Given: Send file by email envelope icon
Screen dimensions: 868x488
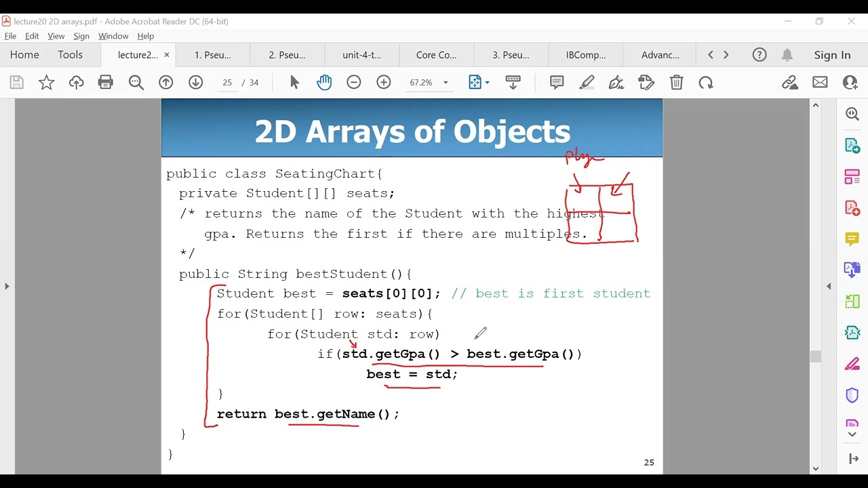Looking at the screenshot, I should tap(820, 83).
